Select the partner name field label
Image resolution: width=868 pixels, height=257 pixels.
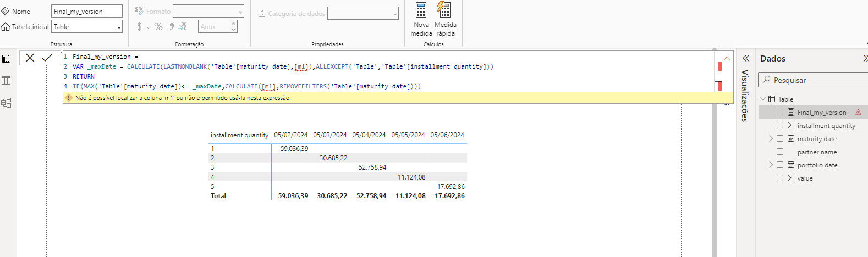(x=817, y=152)
